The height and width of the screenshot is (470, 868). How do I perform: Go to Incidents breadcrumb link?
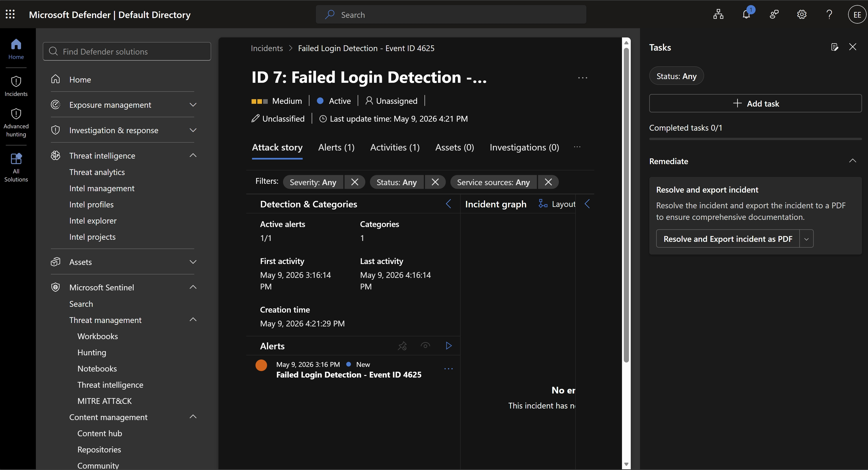(x=267, y=48)
